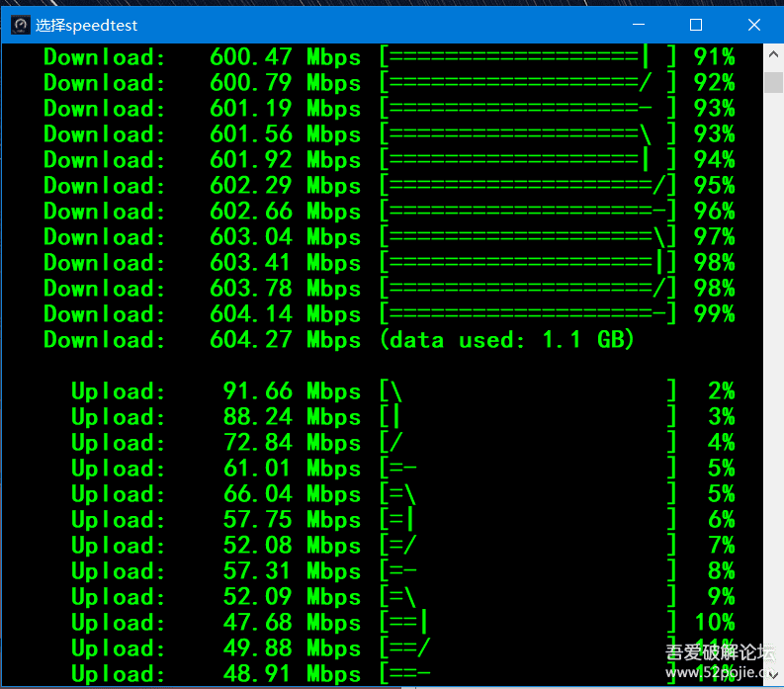Click the window title text 选择speedtest
This screenshot has width=784, height=689.
(87, 26)
